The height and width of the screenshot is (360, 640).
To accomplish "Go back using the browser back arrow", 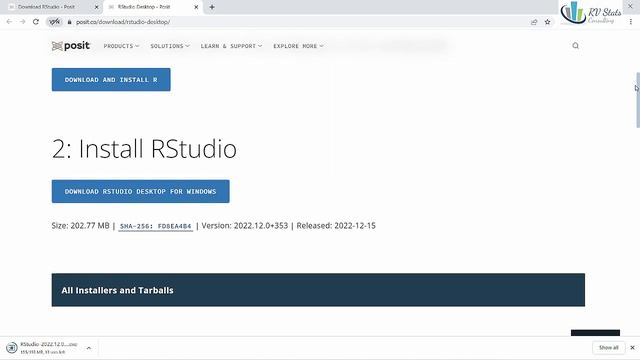I will [9, 22].
